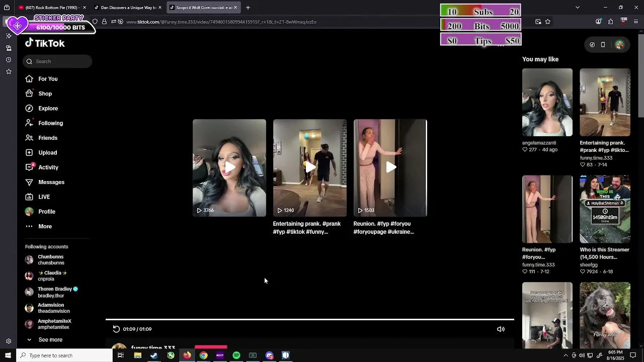Open the browser sidebar settings gear
This screenshot has width=644, height=362.
click(x=9, y=341)
